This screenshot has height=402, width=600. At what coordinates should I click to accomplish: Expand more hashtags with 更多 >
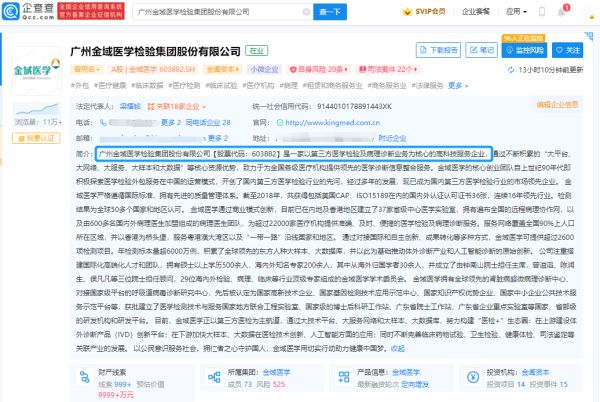tap(458, 85)
